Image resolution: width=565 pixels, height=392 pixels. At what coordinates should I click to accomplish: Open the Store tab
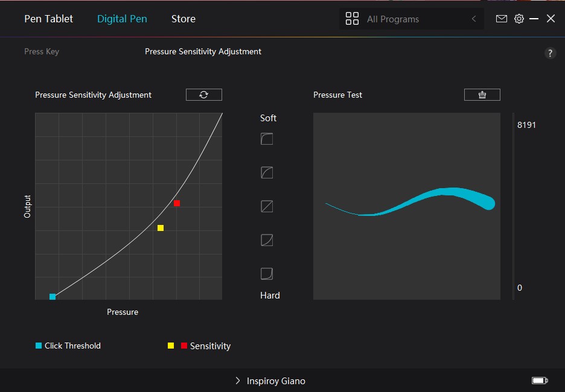click(183, 19)
